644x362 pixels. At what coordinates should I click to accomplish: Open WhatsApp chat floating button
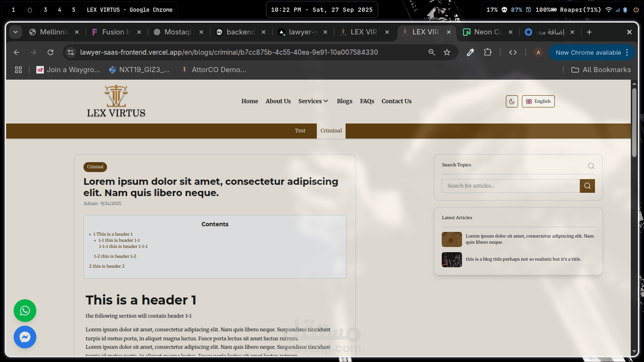click(25, 311)
